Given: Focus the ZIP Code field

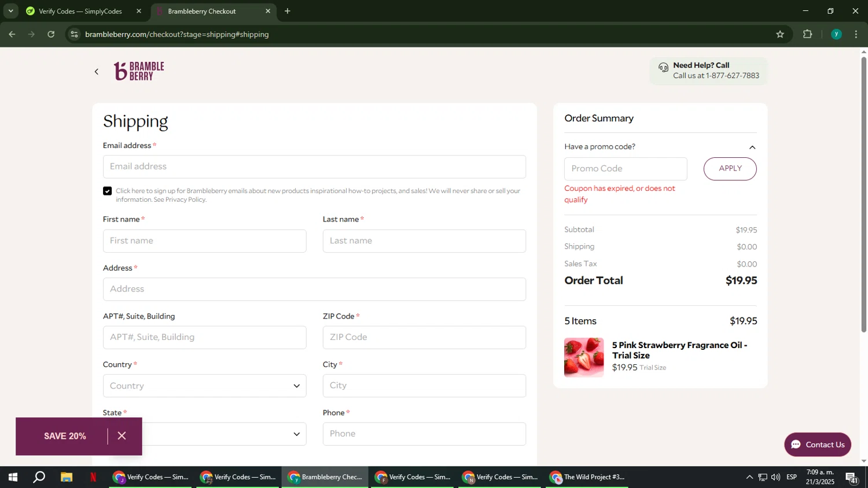Looking at the screenshot, I should click(x=424, y=337).
